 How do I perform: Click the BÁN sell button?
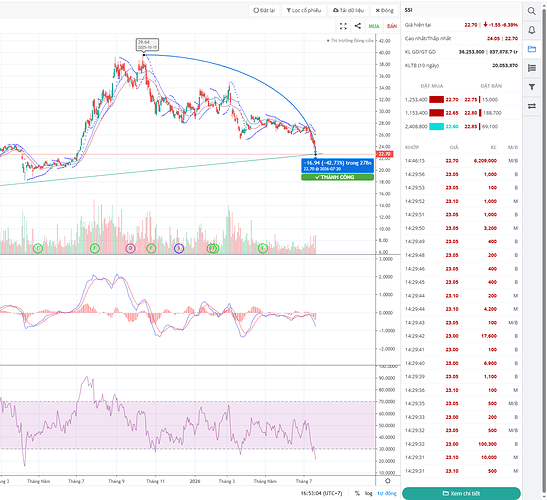[391, 26]
